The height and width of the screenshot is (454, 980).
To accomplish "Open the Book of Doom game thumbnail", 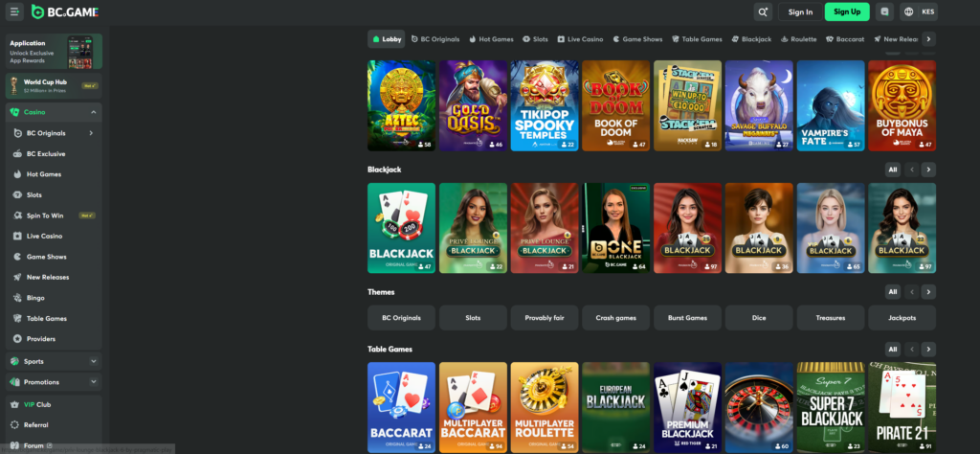I will tap(615, 105).
